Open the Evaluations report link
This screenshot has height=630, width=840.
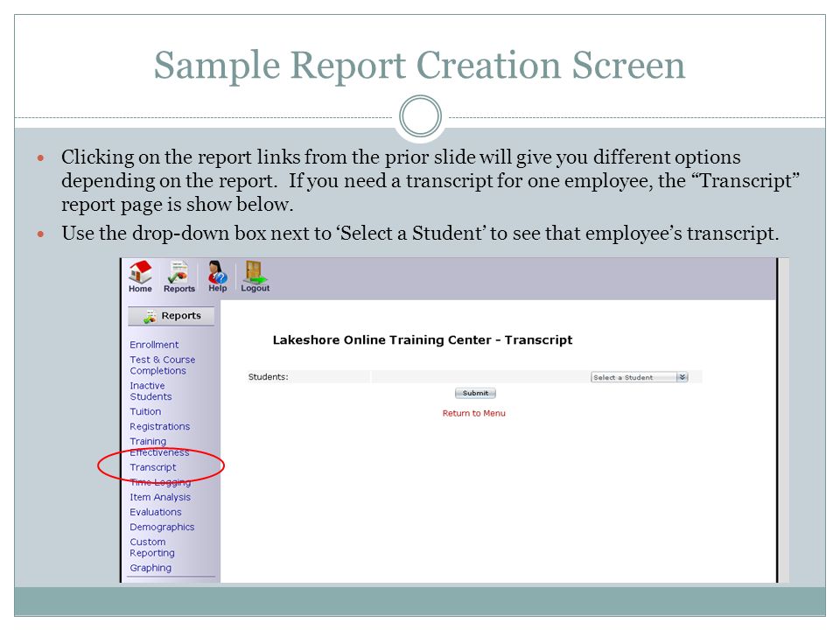point(156,512)
